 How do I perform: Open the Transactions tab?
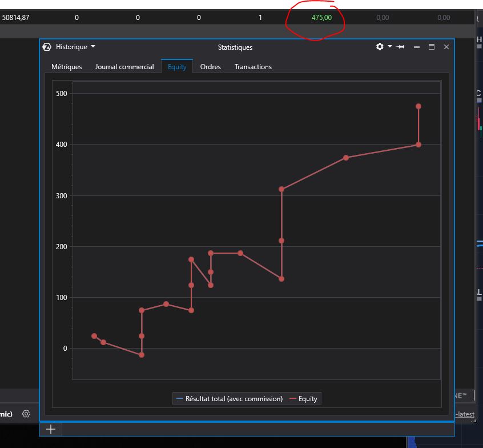[253, 67]
